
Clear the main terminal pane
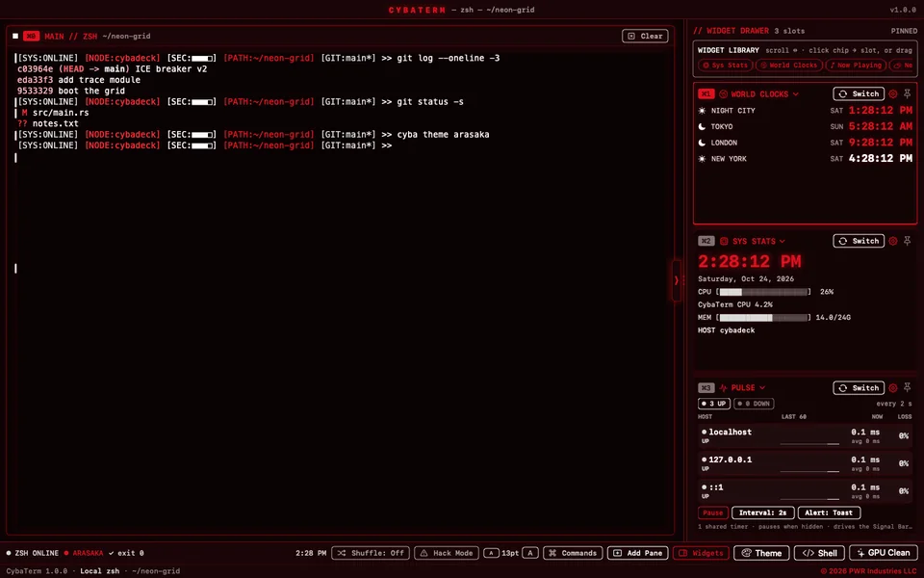coord(645,36)
